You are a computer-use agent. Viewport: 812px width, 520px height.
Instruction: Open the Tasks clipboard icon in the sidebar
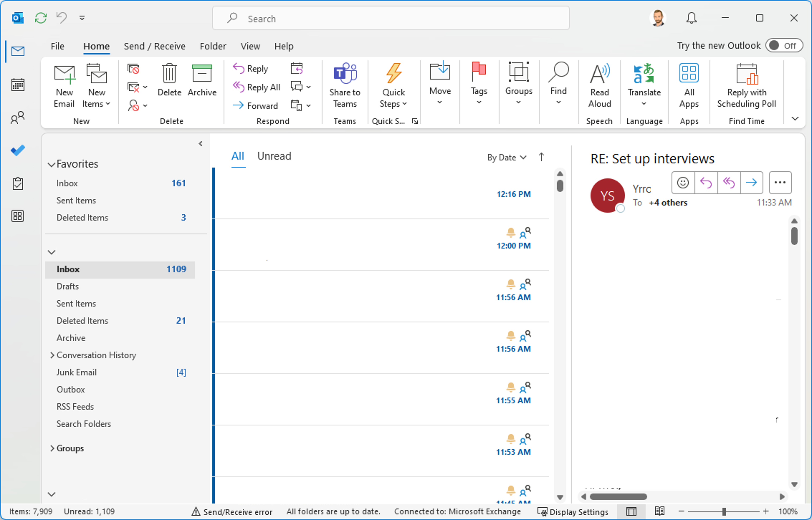18,184
